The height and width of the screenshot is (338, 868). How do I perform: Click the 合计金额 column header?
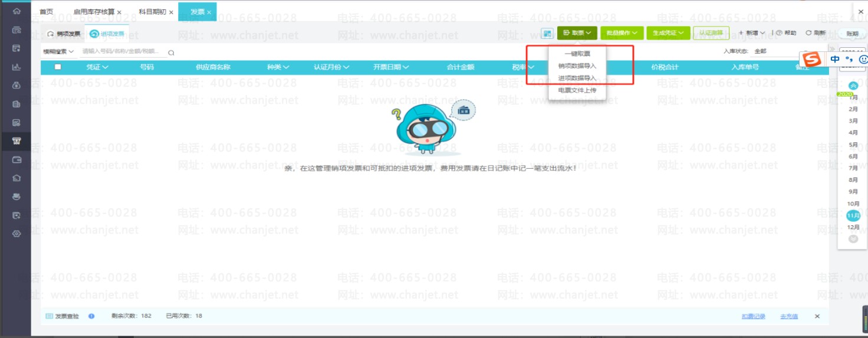(x=461, y=67)
